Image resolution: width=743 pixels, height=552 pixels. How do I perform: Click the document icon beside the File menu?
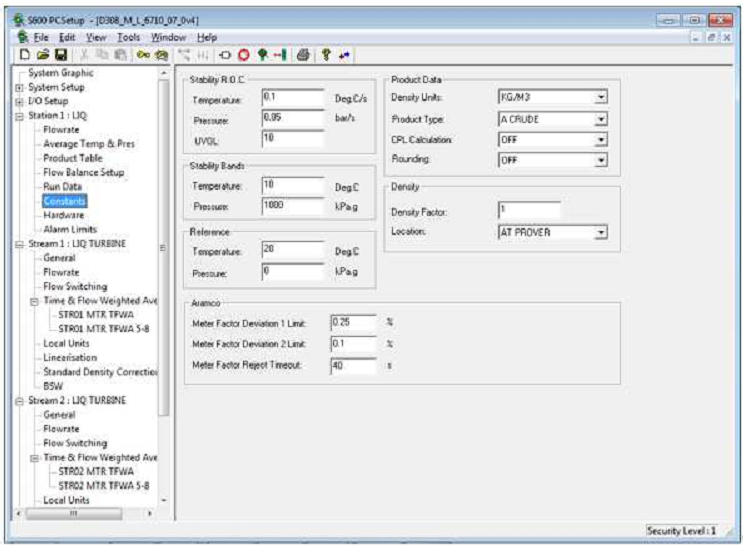23,36
